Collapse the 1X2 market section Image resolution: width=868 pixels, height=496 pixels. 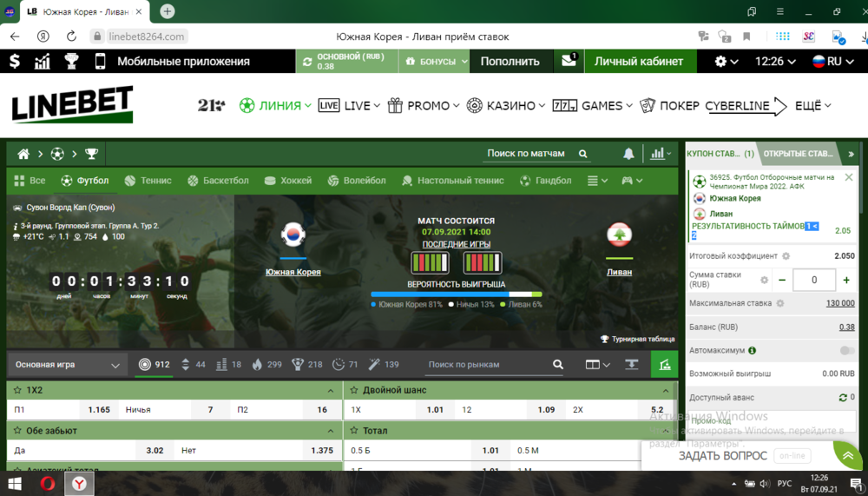click(x=331, y=391)
